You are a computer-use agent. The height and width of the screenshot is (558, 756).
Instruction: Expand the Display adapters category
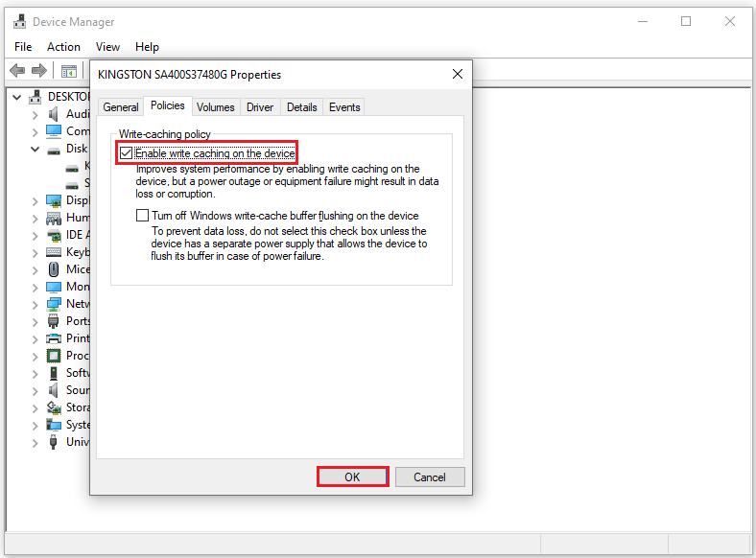[35, 201]
